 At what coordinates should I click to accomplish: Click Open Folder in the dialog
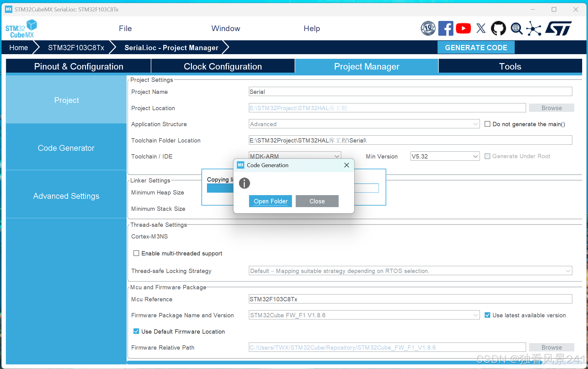[270, 201]
